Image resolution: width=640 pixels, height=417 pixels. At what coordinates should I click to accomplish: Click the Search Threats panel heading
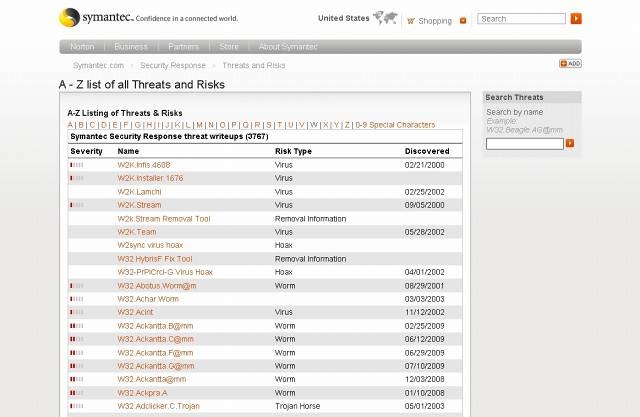514,97
